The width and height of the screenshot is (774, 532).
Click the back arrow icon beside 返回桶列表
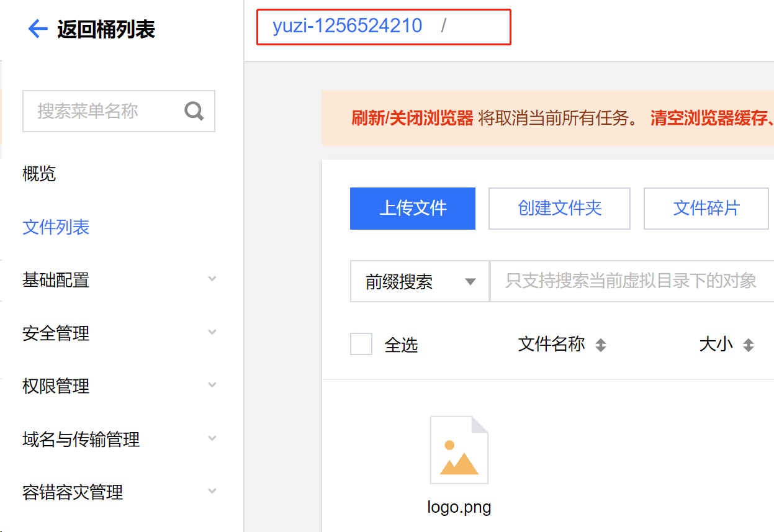point(38,29)
